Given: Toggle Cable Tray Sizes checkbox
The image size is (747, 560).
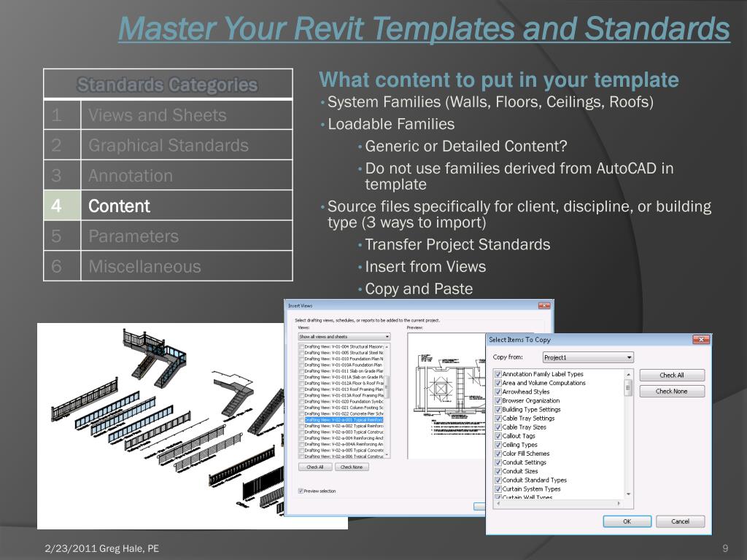Looking at the screenshot, I should 498,427.
